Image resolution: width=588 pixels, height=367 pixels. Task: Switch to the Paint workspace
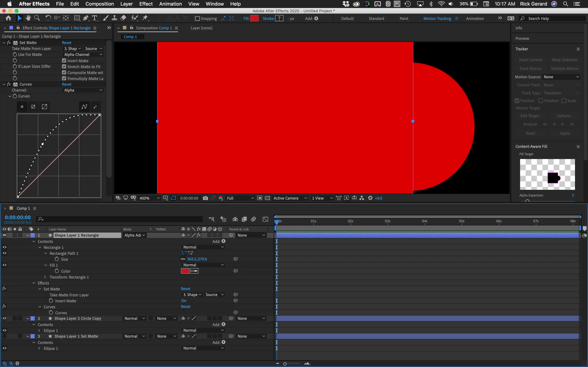tap(404, 19)
